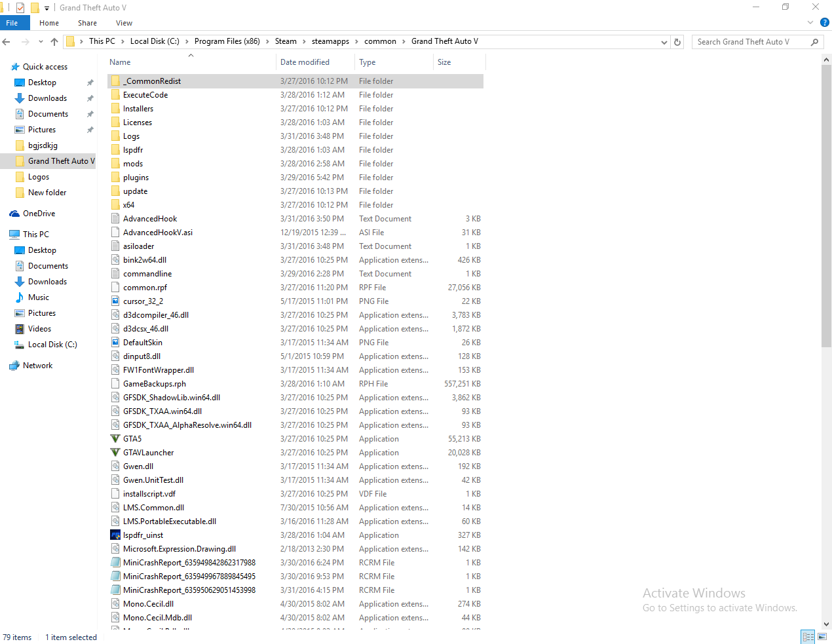This screenshot has width=832, height=644.
Task: Click the OneDrive cloud icon
Action: tap(14, 214)
